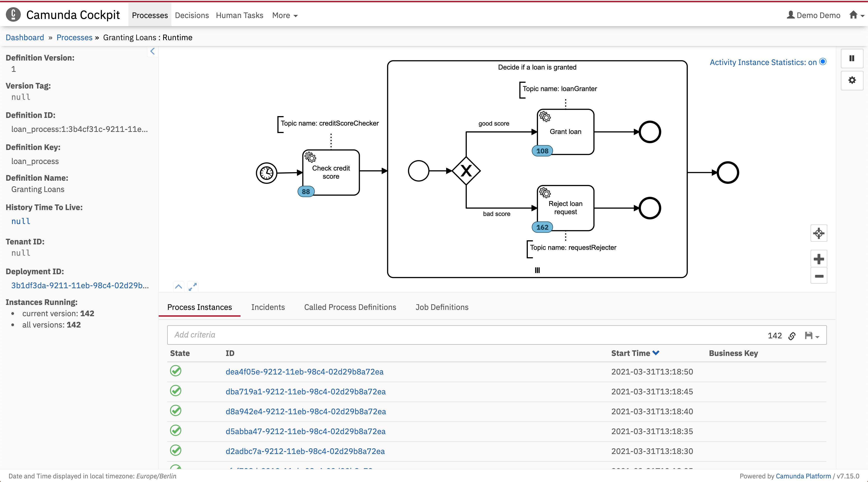Click the 162 instances badge
The image size is (868, 482).
(x=542, y=227)
